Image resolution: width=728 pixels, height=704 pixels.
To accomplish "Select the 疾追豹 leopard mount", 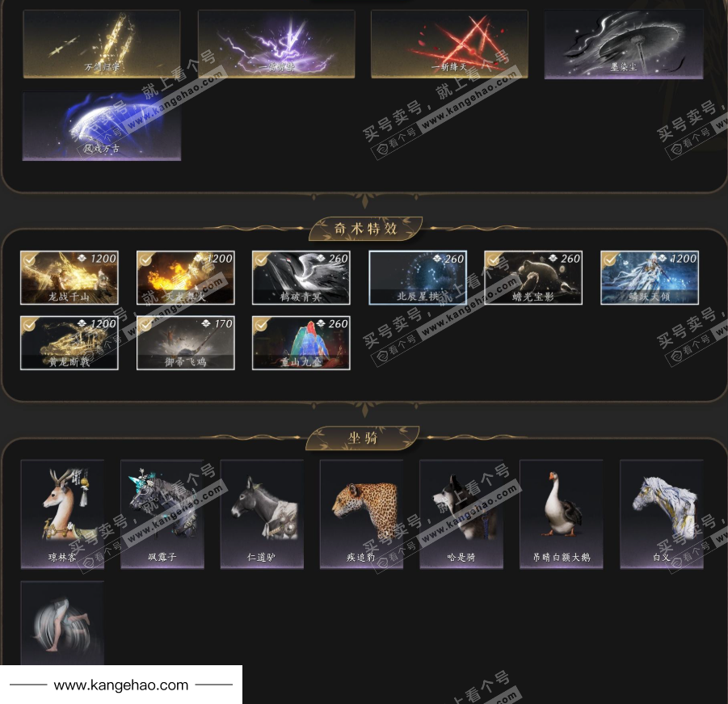I will click(x=361, y=514).
